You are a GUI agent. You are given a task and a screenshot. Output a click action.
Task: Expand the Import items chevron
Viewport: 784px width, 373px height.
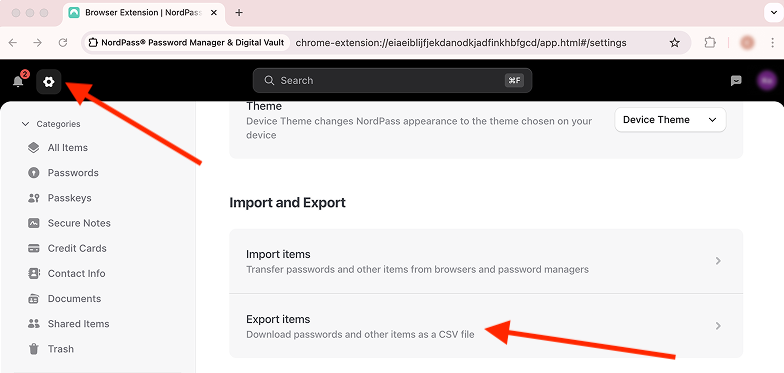718,261
